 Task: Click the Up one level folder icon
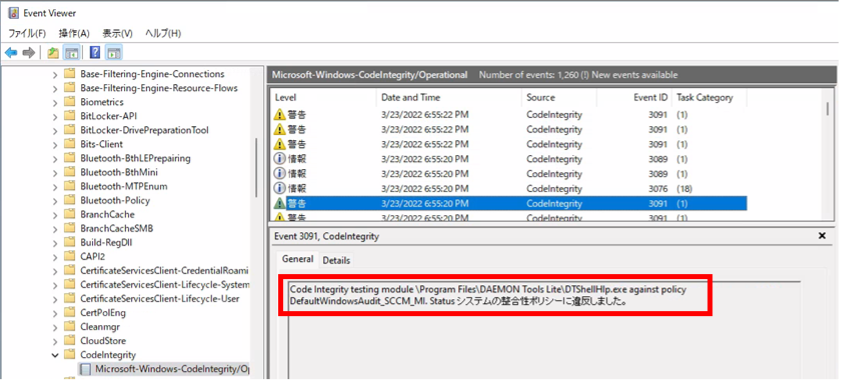tap(53, 53)
